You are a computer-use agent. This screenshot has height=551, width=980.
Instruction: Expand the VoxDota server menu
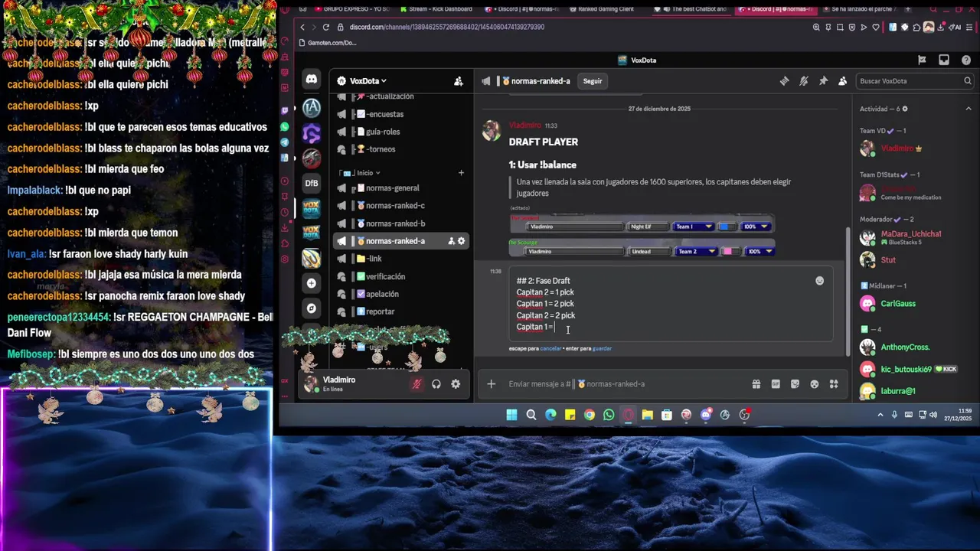click(x=367, y=81)
